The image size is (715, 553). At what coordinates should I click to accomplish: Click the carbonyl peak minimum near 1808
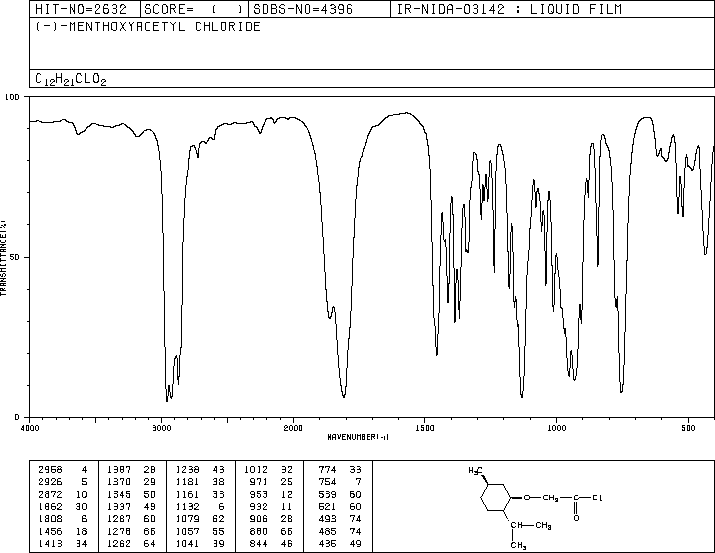(x=344, y=396)
